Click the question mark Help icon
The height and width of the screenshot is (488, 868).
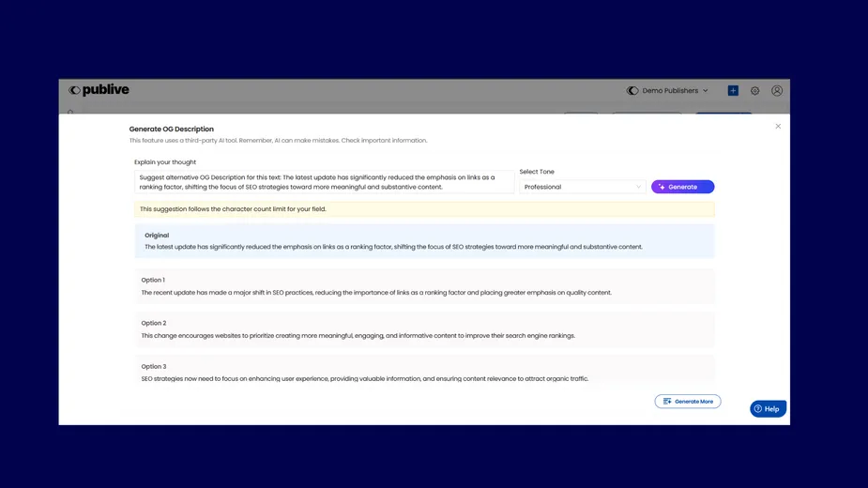click(x=758, y=409)
